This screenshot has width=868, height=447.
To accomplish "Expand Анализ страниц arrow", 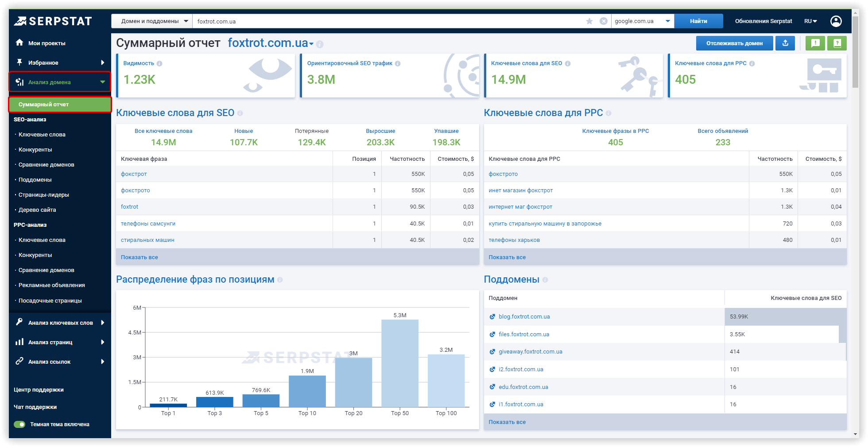I will click(103, 342).
